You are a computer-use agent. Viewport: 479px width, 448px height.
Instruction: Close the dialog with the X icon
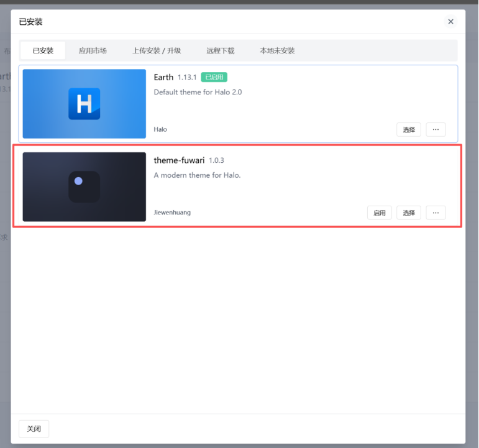450,22
